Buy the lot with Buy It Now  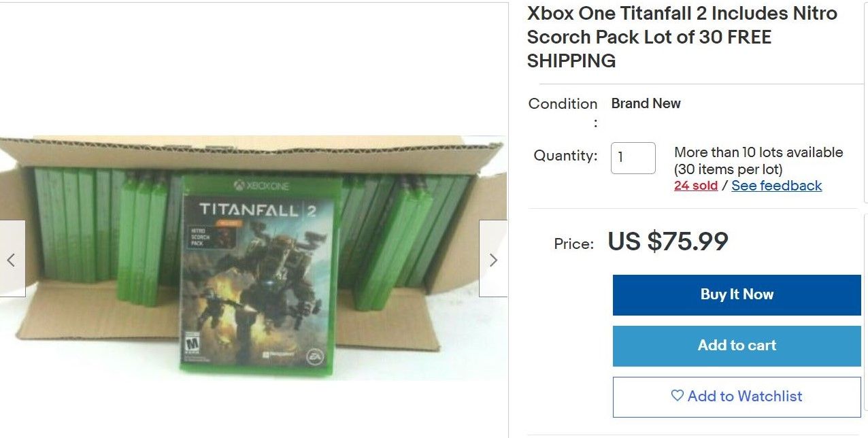pos(737,294)
